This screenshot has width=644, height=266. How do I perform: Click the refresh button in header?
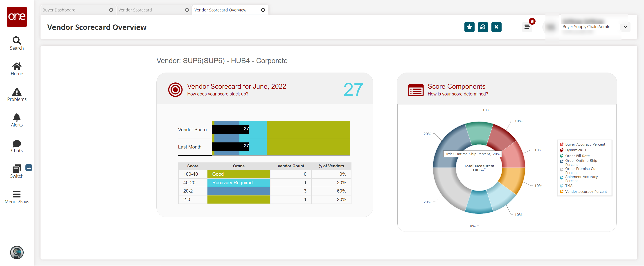pos(483,27)
